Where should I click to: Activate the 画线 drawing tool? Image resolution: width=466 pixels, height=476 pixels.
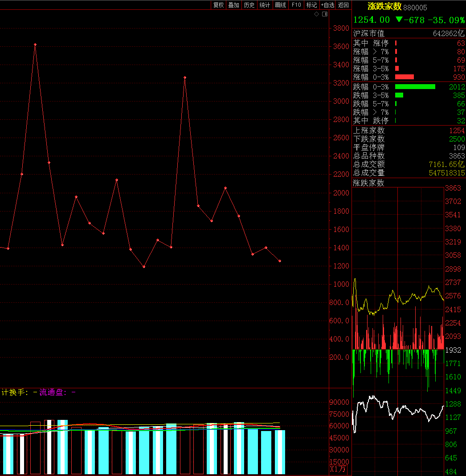pos(280,5)
